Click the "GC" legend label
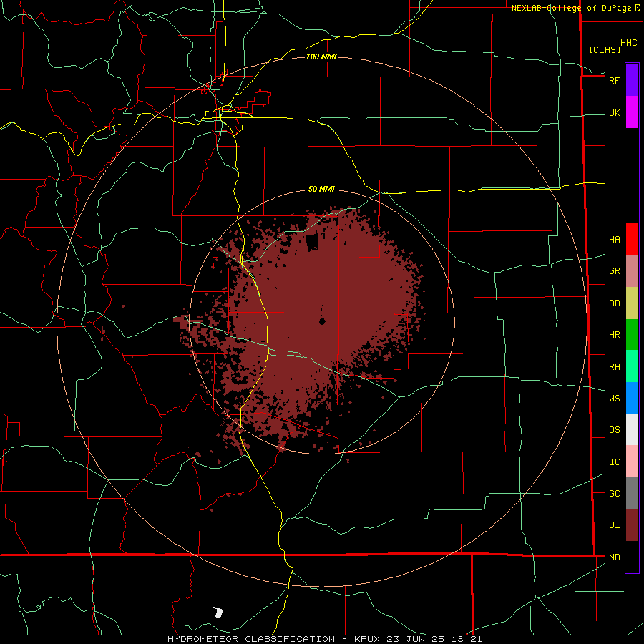 pos(614,494)
